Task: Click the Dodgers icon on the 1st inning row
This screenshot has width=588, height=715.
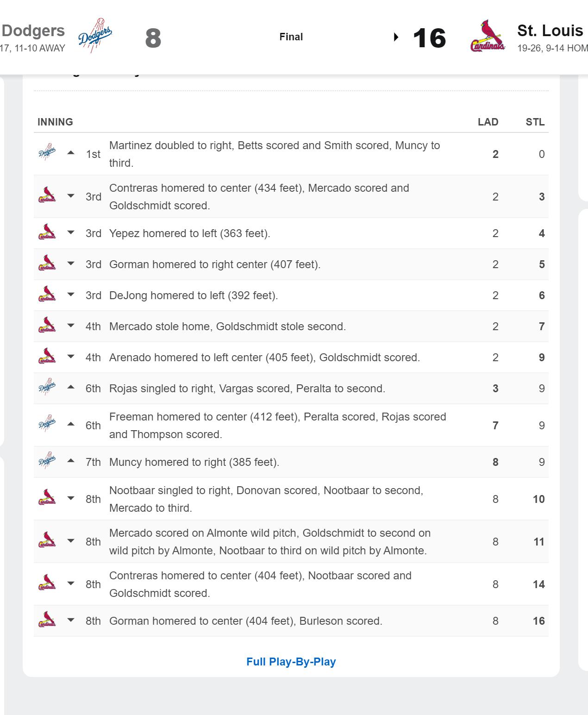Action: (x=47, y=152)
